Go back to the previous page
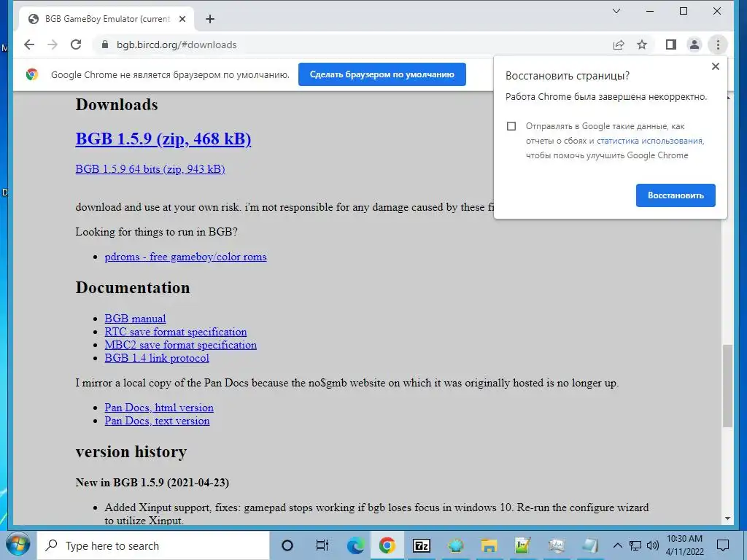 click(29, 44)
